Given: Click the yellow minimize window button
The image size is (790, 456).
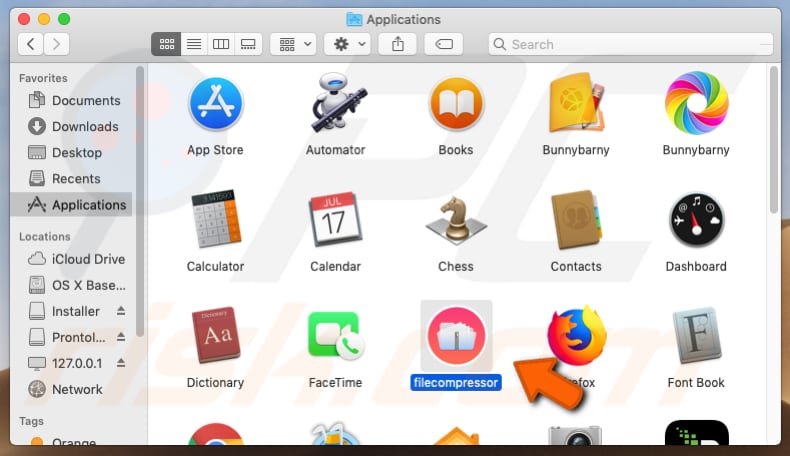Looking at the screenshot, I should pos(44,19).
